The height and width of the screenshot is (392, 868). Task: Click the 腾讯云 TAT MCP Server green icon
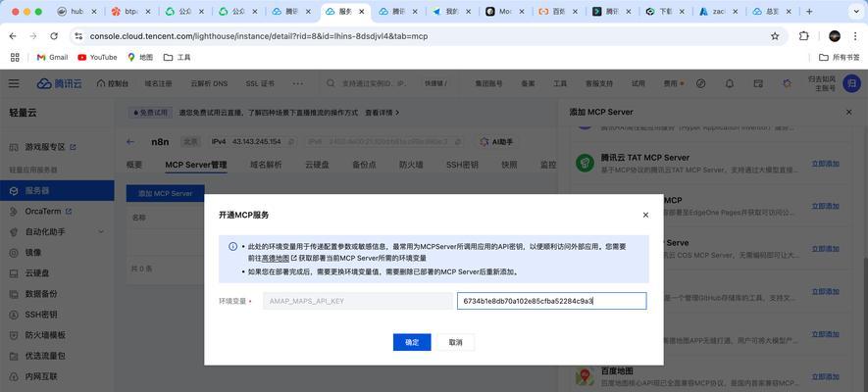(x=585, y=163)
